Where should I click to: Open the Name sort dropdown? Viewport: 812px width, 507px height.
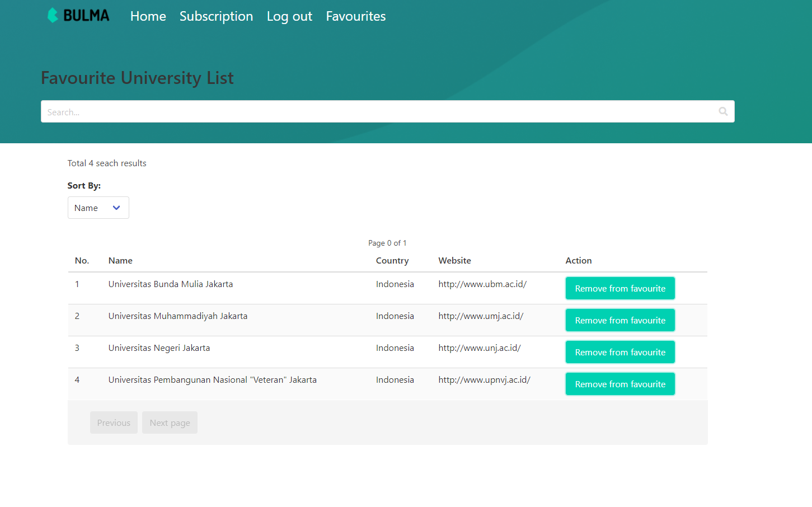[x=98, y=208]
